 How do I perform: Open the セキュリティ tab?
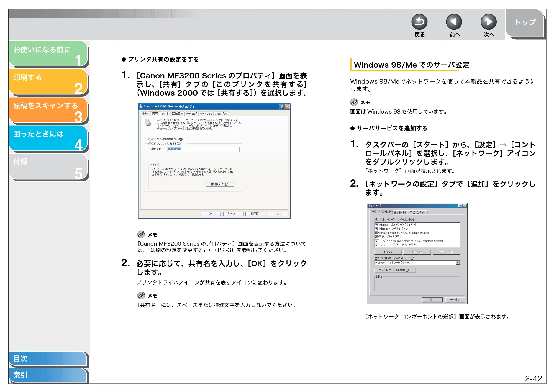pyautogui.click(x=206, y=114)
